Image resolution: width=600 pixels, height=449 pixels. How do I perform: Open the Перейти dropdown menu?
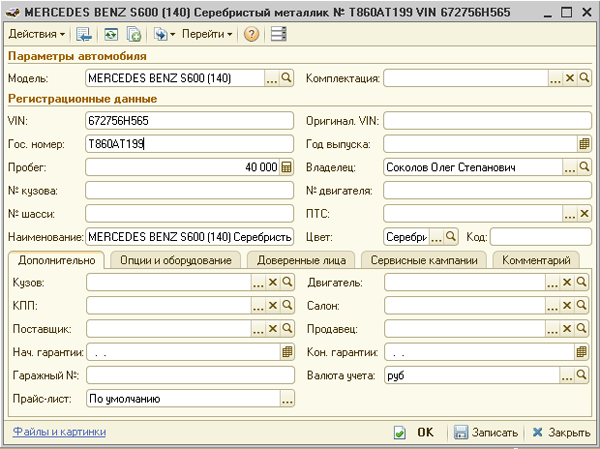pos(207,34)
